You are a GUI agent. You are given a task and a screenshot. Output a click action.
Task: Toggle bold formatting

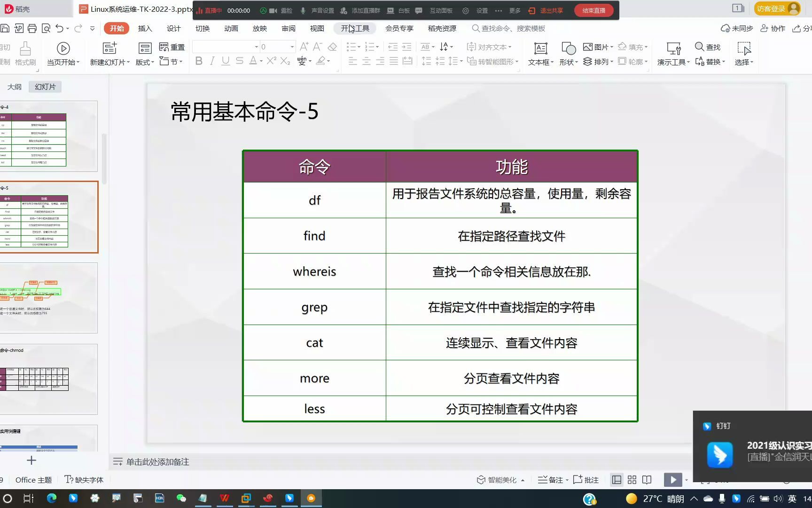click(x=198, y=61)
